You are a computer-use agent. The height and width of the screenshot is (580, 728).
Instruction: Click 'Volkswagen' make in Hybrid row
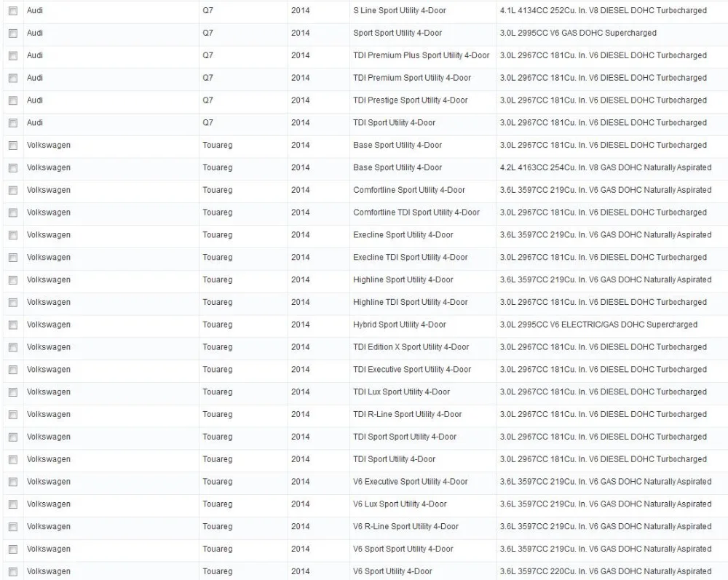coord(49,325)
